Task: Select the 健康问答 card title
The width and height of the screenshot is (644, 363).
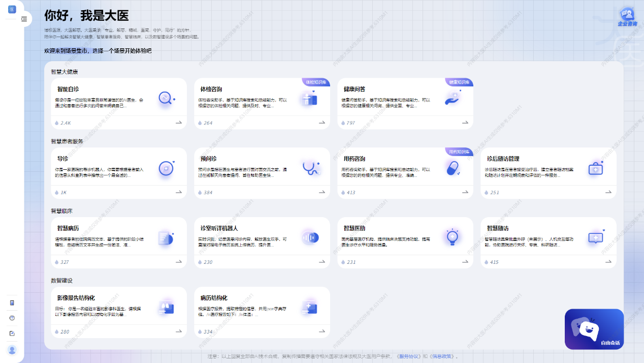Action: [x=355, y=89]
